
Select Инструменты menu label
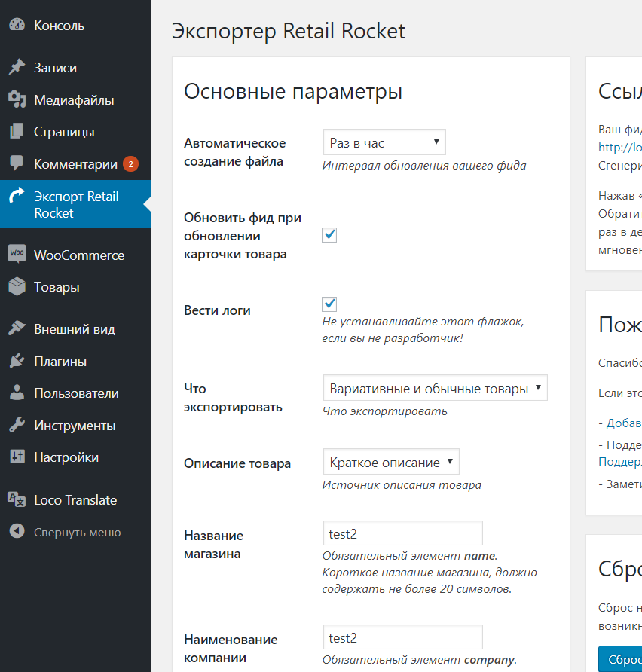click(75, 426)
